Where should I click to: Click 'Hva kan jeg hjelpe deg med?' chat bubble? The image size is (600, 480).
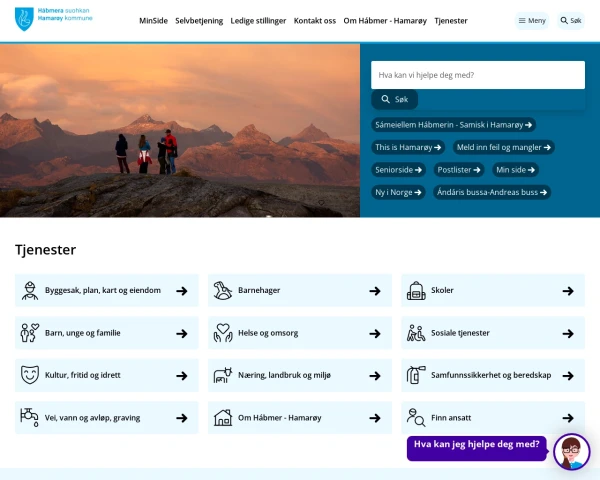click(x=476, y=448)
